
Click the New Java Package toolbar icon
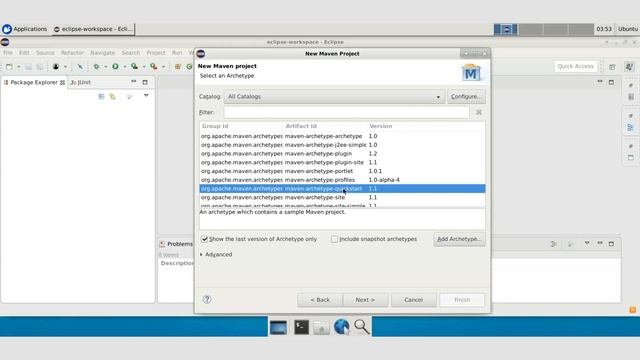pyautogui.click(x=178, y=67)
